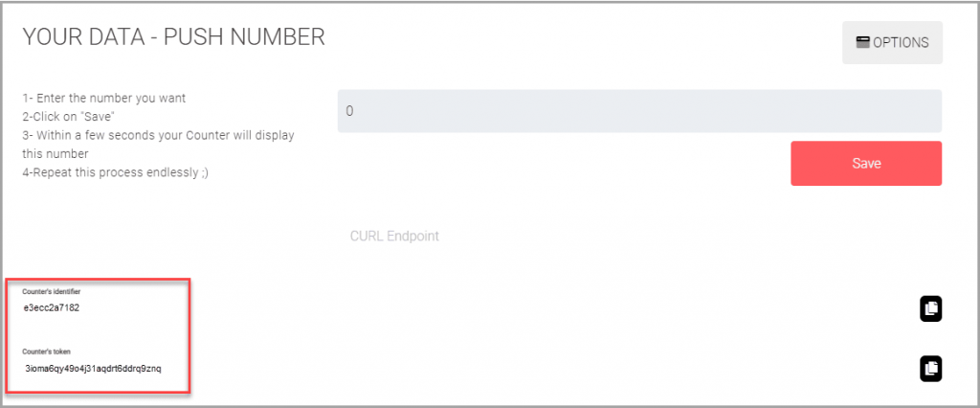Click instruction "4-Repeat this process endlessly"
980x408 pixels.
click(116, 172)
